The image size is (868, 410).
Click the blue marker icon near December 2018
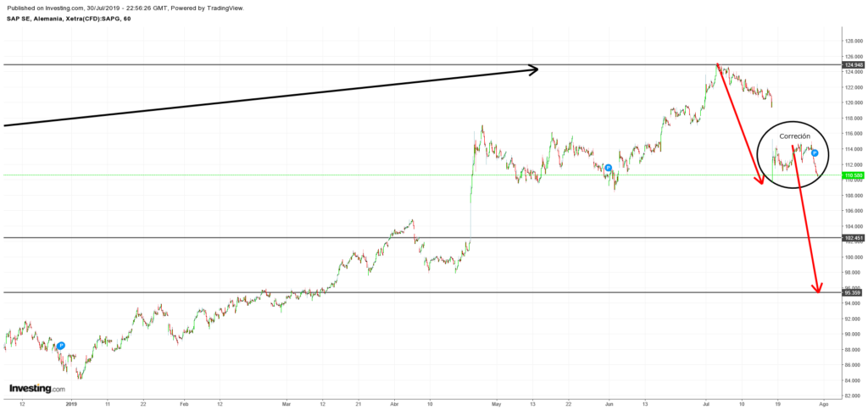pyautogui.click(x=61, y=346)
